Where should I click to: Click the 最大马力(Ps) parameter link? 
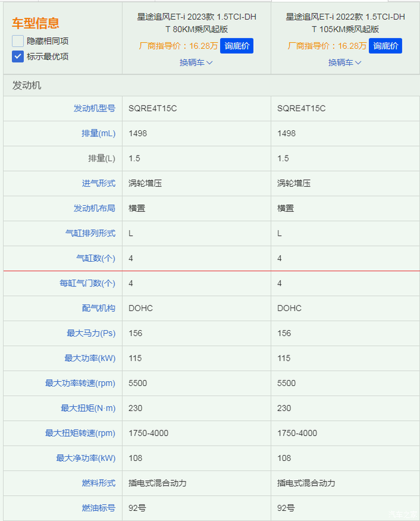(91, 333)
